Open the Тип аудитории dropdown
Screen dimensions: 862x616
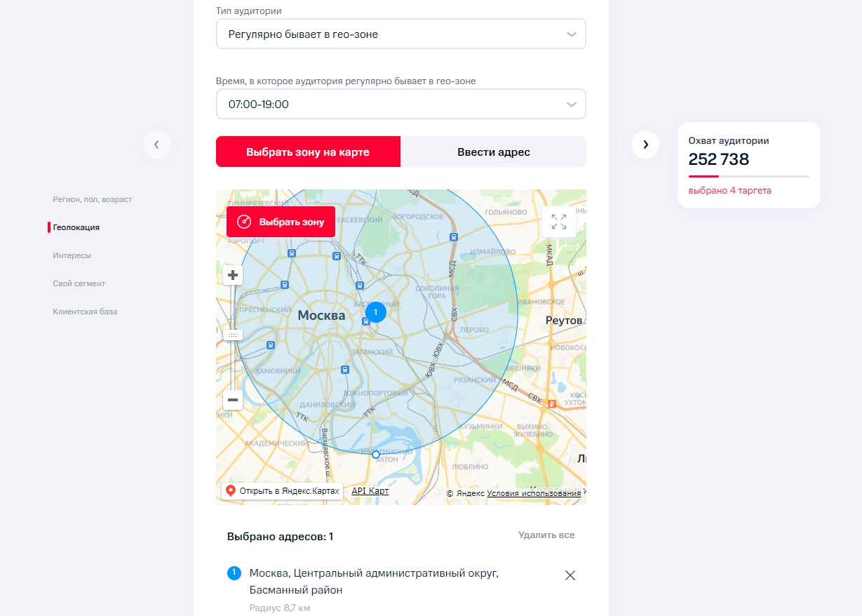coord(400,34)
